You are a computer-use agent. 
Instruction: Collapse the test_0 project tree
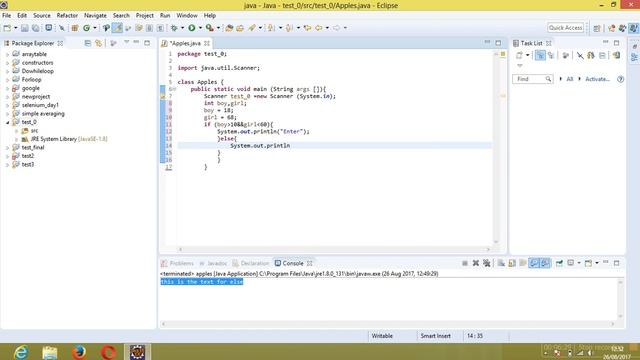click(7, 122)
